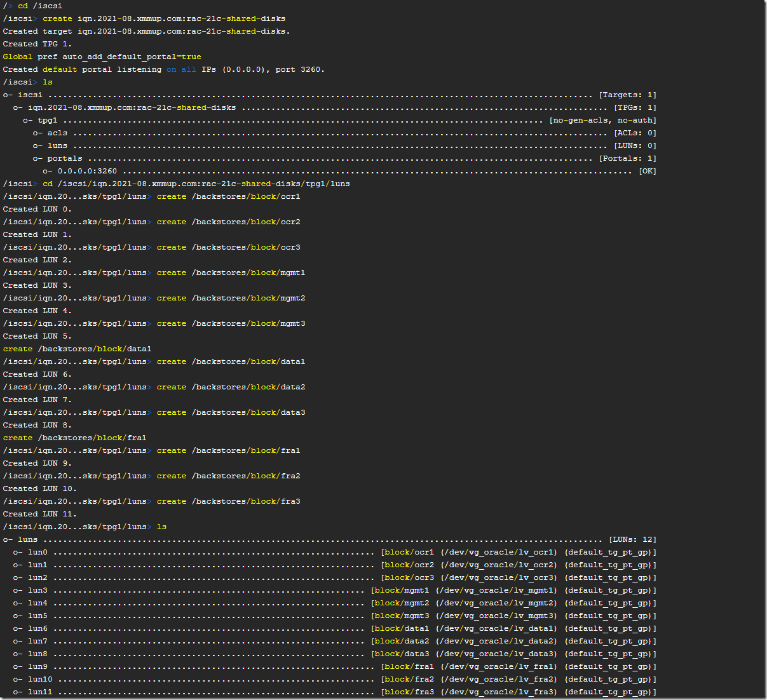Click the '[ACLs: 0]' value
The width and height of the screenshot is (767, 700).
coord(635,133)
